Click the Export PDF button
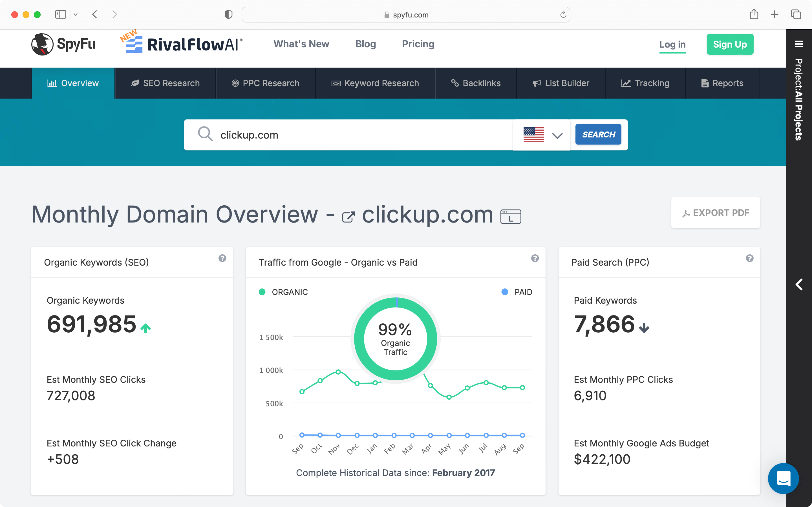 coord(715,213)
